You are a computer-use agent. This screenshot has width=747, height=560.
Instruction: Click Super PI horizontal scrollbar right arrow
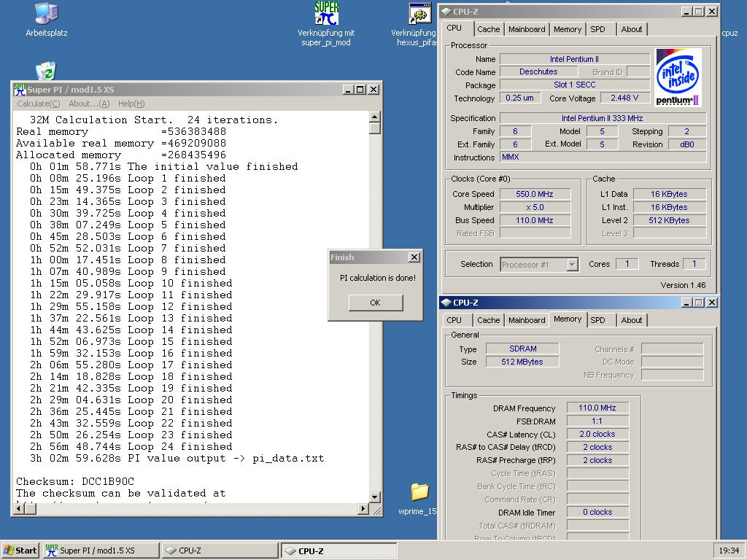(x=363, y=509)
